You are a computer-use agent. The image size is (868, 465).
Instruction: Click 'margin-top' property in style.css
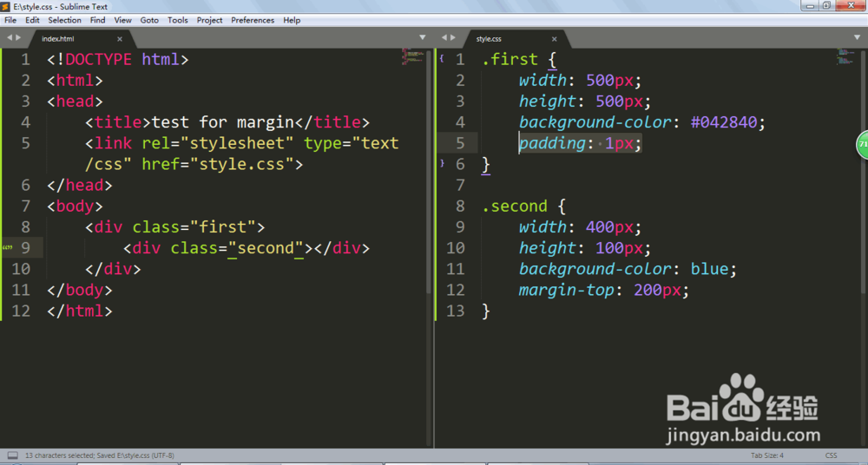coord(566,290)
